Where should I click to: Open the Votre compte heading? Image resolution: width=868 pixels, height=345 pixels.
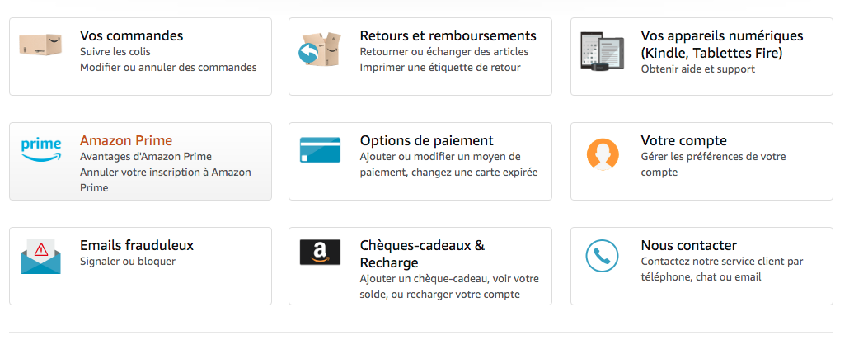point(683,140)
